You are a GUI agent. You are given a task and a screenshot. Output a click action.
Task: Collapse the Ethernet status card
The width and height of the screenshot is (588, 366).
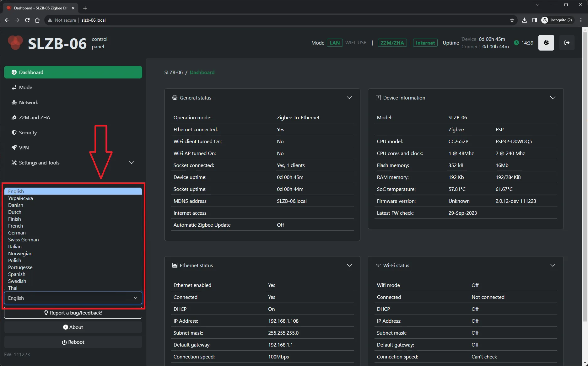point(349,265)
